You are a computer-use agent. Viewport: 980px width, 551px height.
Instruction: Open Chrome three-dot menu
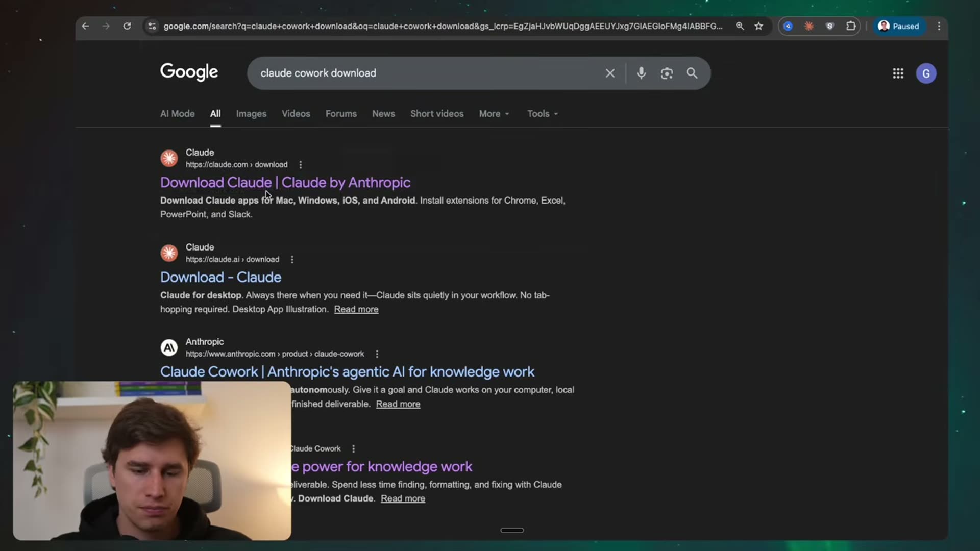[939, 26]
